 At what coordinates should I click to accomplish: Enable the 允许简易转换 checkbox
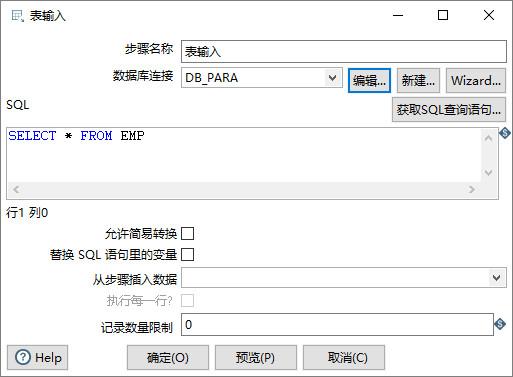click(x=187, y=234)
